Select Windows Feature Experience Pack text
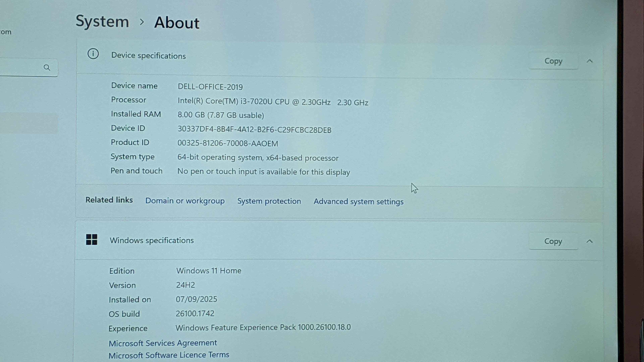The width and height of the screenshot is (644, 362). [x=263, y=327]
